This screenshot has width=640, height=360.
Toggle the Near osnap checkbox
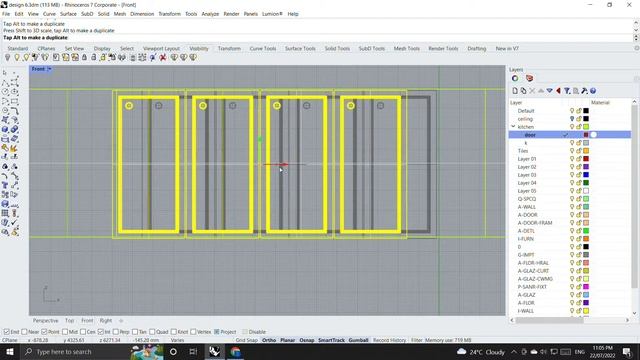24,332
